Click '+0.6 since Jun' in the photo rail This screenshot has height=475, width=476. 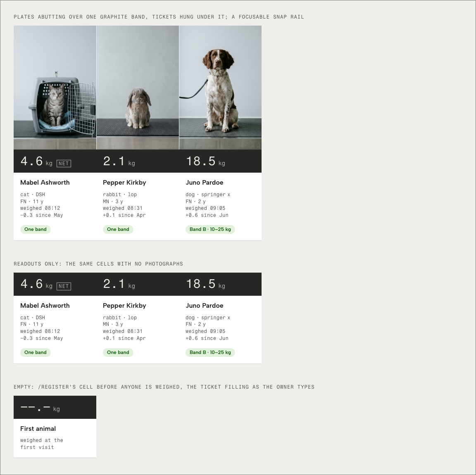[207, 215]
